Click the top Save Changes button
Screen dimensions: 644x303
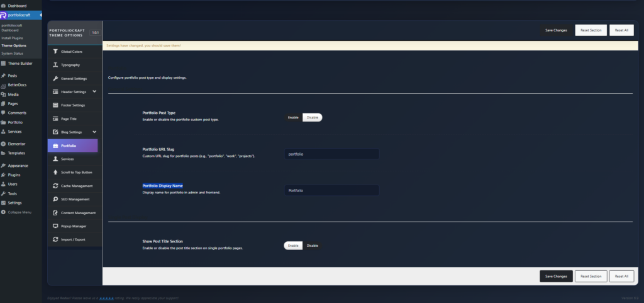556,30
